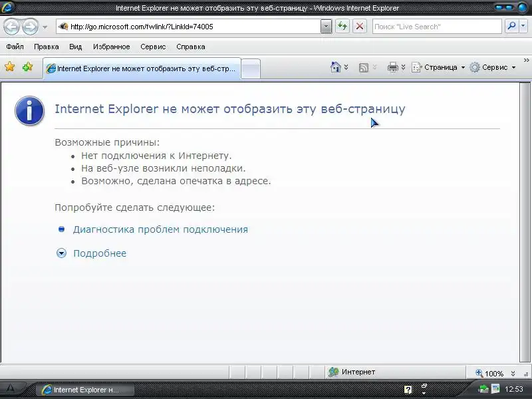Open the Вид menu

click(x=76, y=47)
